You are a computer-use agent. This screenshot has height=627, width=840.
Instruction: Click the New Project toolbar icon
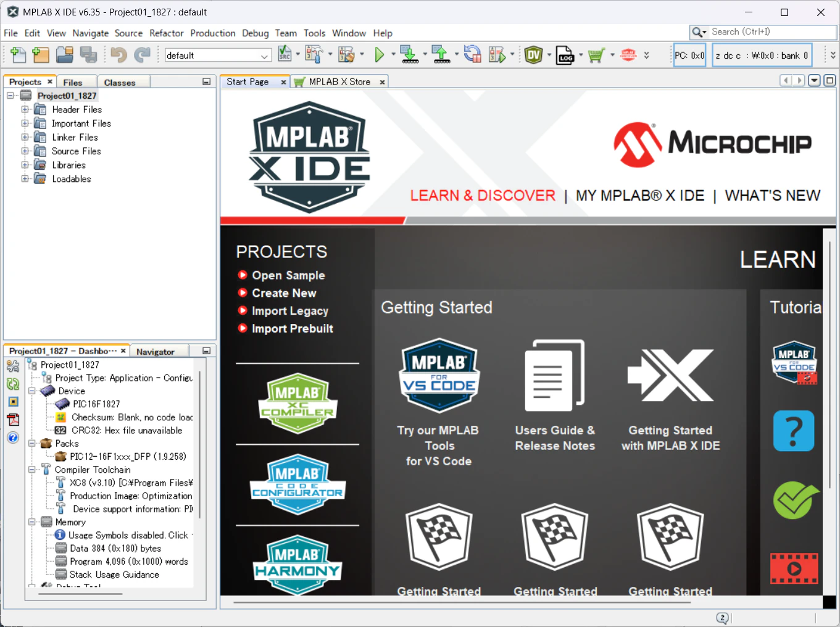41,55
